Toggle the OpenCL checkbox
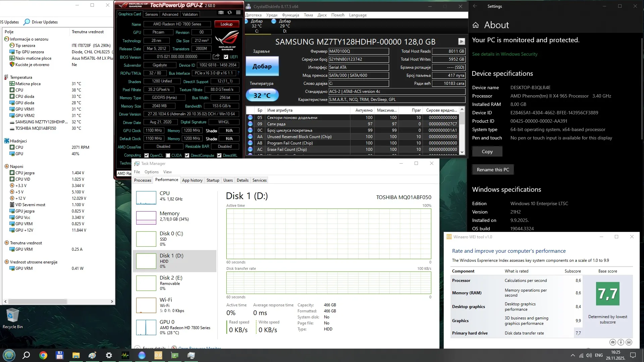644x362 pixels. click(x=146, y=156)
